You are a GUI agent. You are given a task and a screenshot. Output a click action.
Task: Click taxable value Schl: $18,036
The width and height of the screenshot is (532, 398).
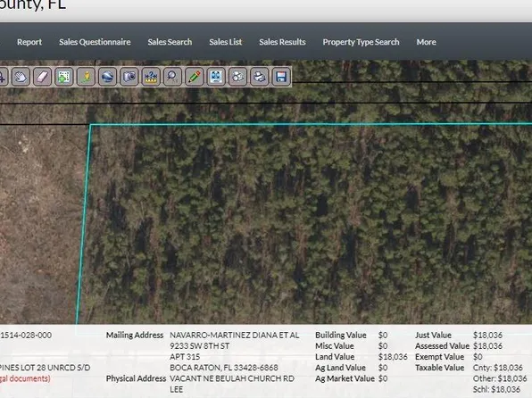click(x=496, y=389)
